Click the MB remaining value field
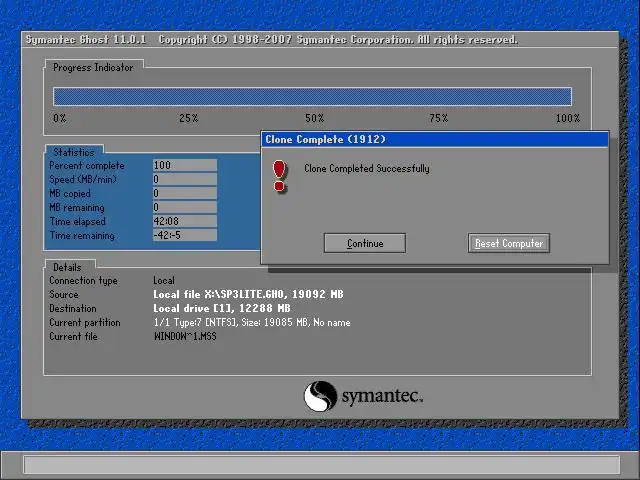This screenshot has width=640, height=480. 184,207
